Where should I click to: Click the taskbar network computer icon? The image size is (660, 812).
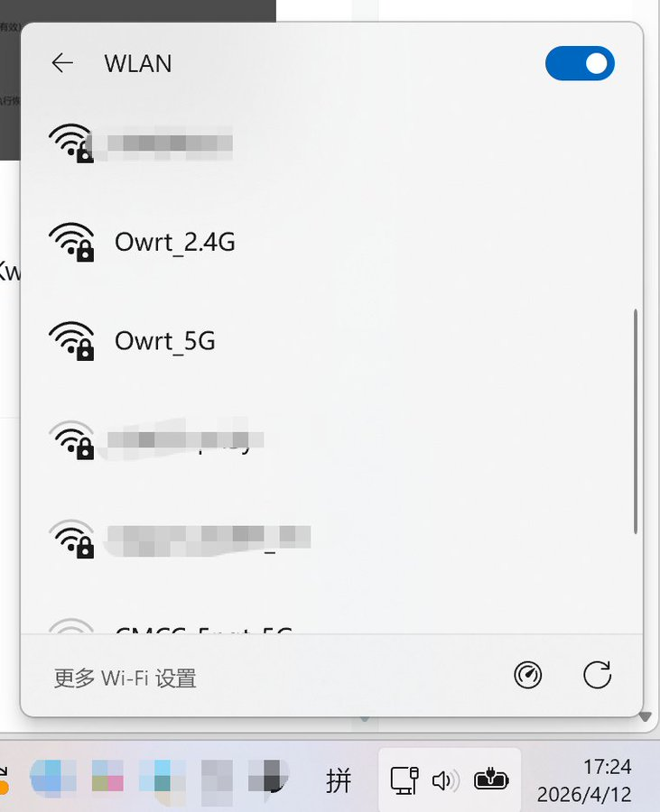(404, 780)
